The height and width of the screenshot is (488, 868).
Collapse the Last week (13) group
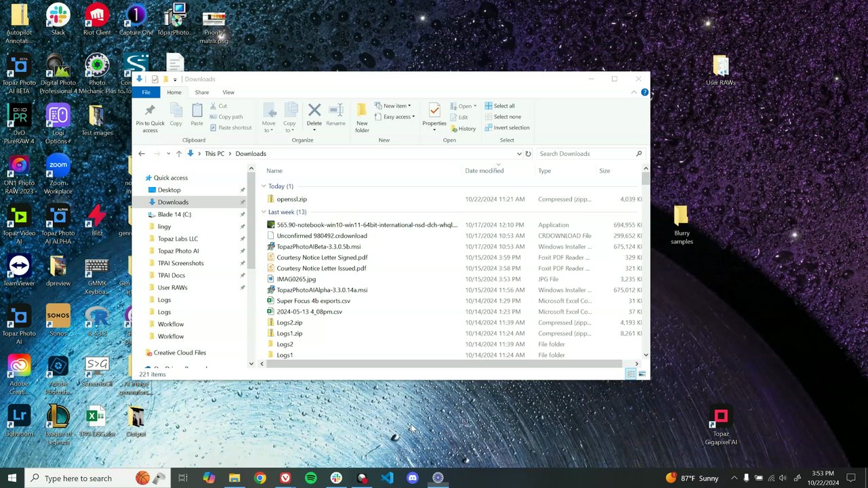pyautogui.click(x=264, y=212)
